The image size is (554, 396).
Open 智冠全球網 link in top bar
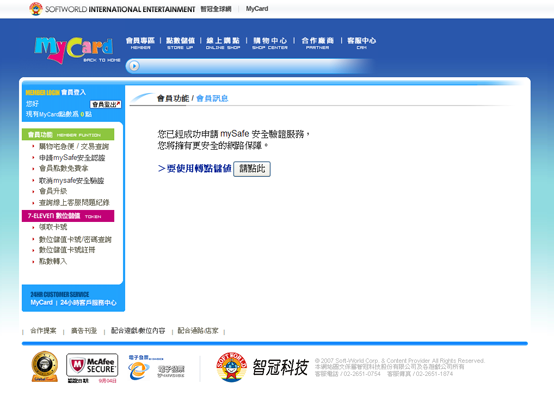(216, 9)
